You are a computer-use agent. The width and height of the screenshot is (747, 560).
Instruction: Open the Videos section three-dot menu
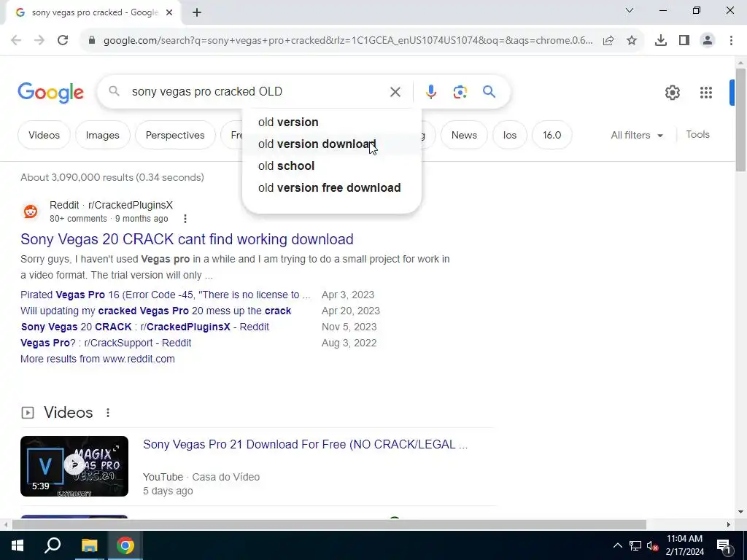click(108, 413)
